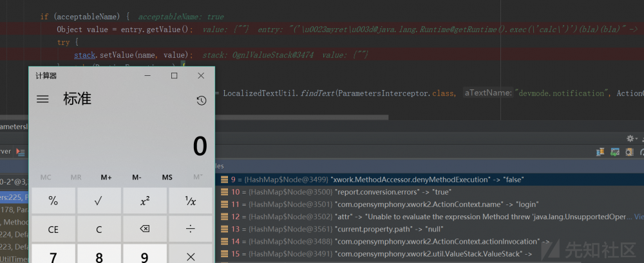Close the Calculator window
The image size is (644, 263).
point(201,75)
